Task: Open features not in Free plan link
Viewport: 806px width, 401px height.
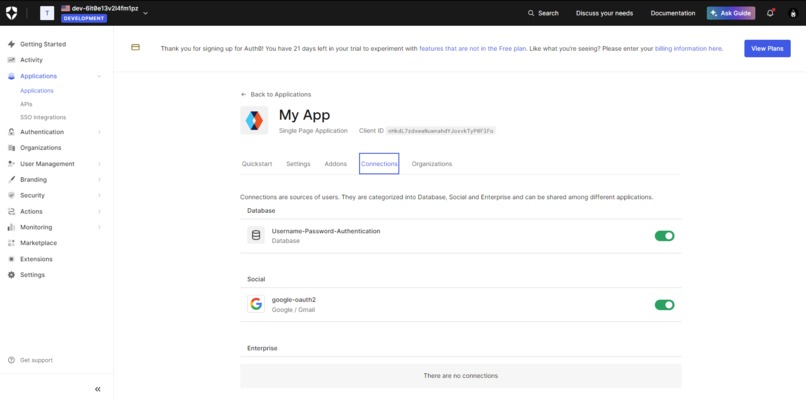Action: click(x=472, y=49)
